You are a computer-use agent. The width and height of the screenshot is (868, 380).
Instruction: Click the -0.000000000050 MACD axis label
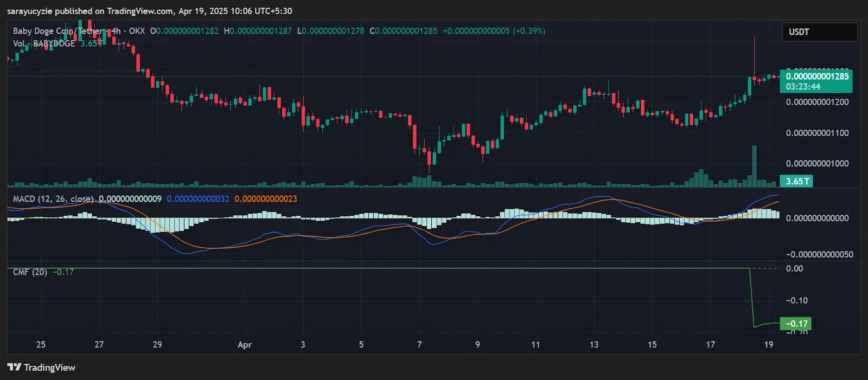coord(819,255)
